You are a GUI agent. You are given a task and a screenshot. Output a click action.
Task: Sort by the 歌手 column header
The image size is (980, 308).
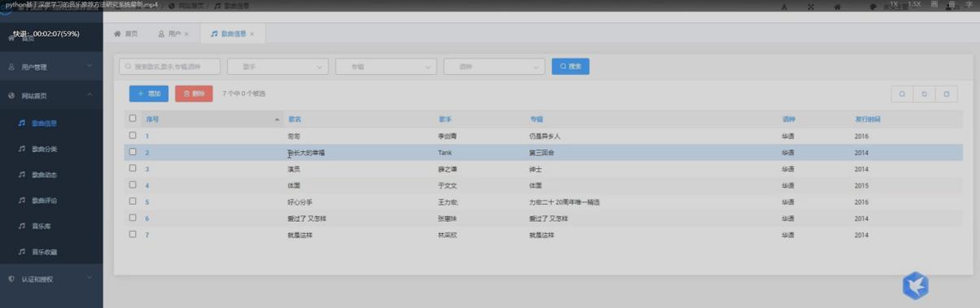point(445,119)
